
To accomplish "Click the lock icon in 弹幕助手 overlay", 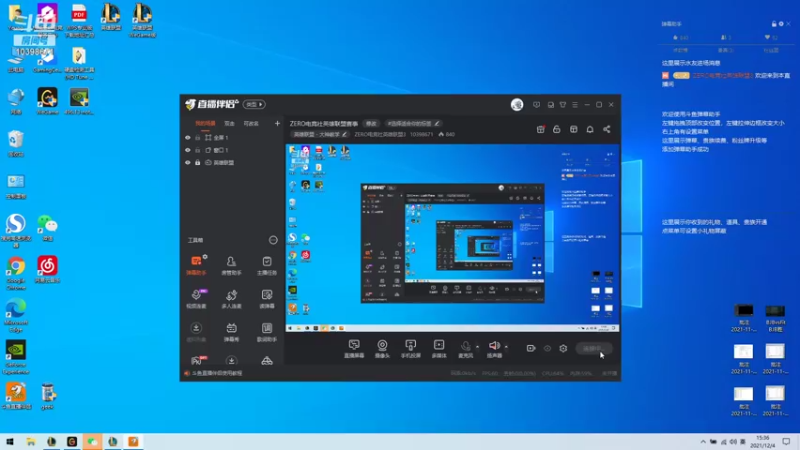I will (x=774, y=24).
